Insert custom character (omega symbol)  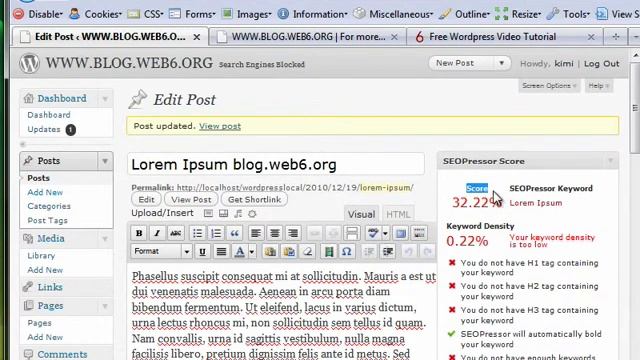(347, 251)
